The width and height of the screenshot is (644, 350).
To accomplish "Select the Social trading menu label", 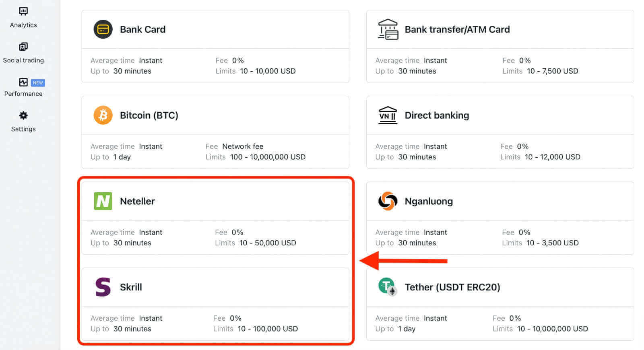I will 23,60.
